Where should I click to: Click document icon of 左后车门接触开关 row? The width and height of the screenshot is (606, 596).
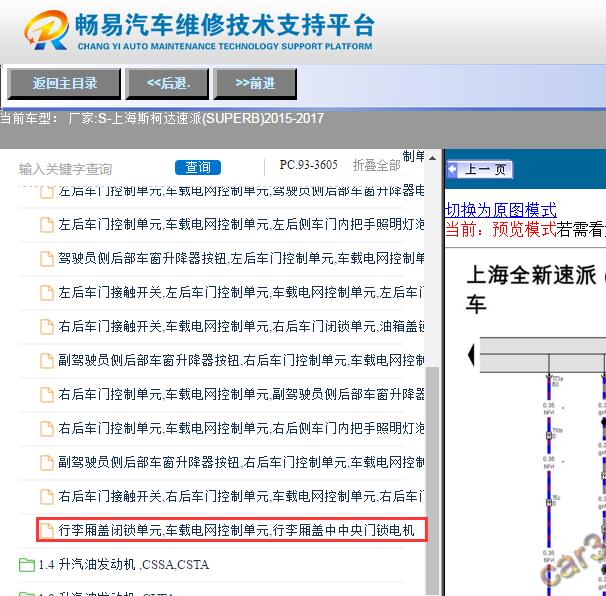coord(47,293)
